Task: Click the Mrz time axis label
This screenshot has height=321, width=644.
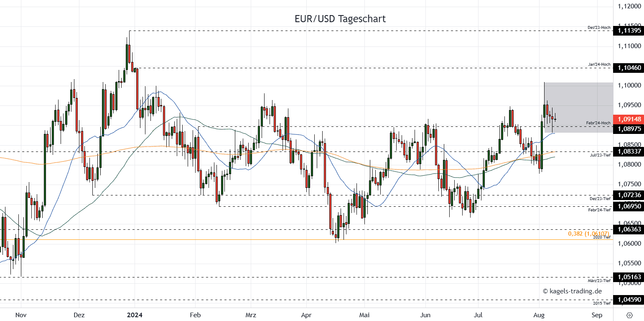Action: click(x=251, y=315)
